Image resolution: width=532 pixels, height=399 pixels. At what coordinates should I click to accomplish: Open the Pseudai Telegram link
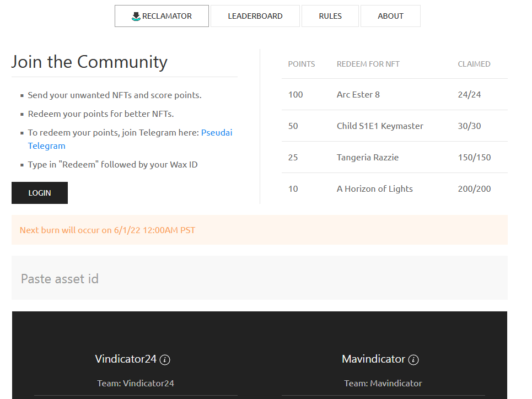coord(130,139)
